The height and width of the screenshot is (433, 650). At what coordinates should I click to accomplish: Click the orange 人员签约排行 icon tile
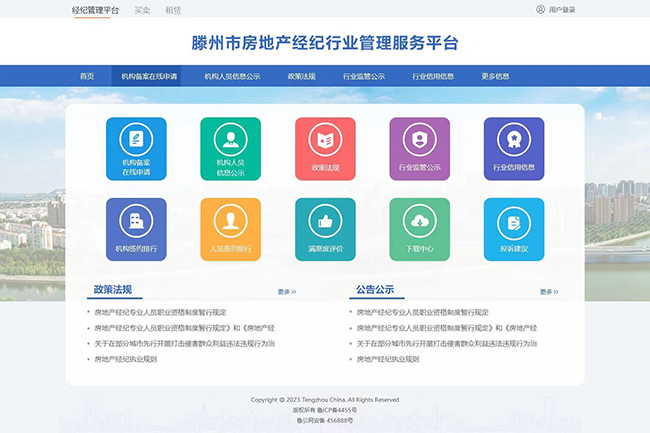point(230,229)
